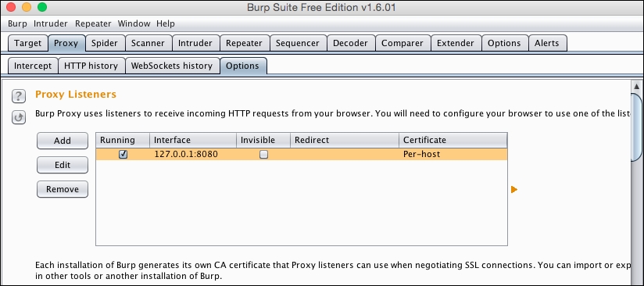Open the WebSockets history sub-tab

(172, 66)
